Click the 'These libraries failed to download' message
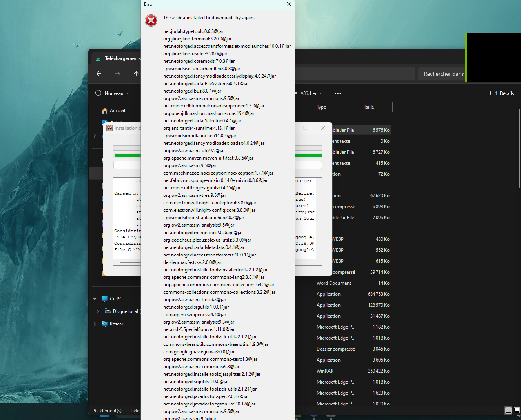 209,18
